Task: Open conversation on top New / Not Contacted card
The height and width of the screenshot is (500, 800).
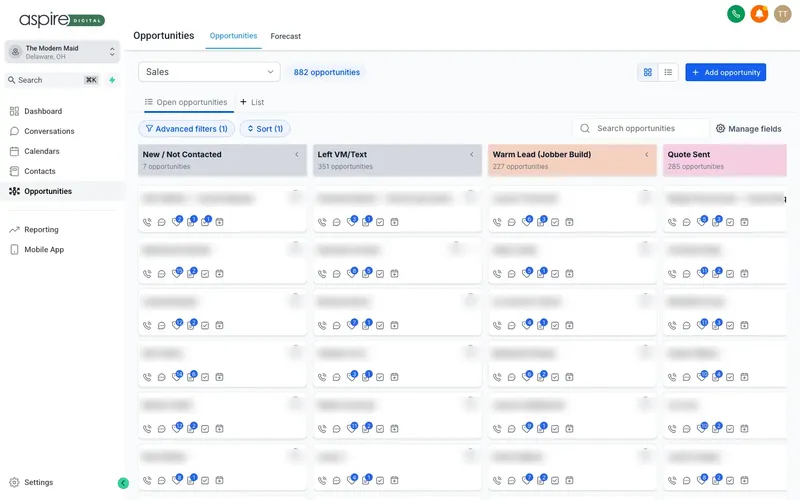Action: click(x=161, y=222)
